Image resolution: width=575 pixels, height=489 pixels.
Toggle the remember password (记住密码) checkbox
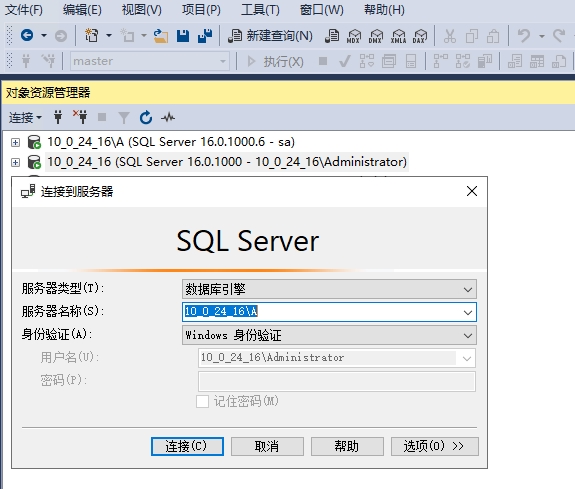202,401
